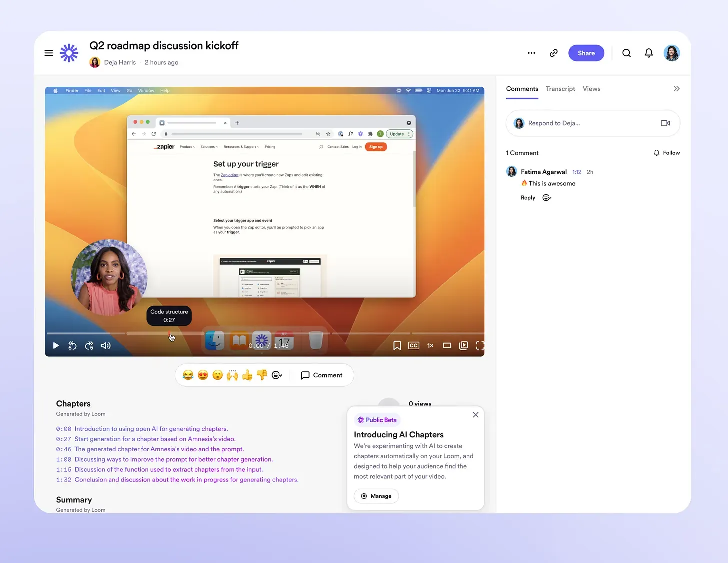Follow comments with the bell toggle
The image size is (728, 563).
tap(667, 153)
